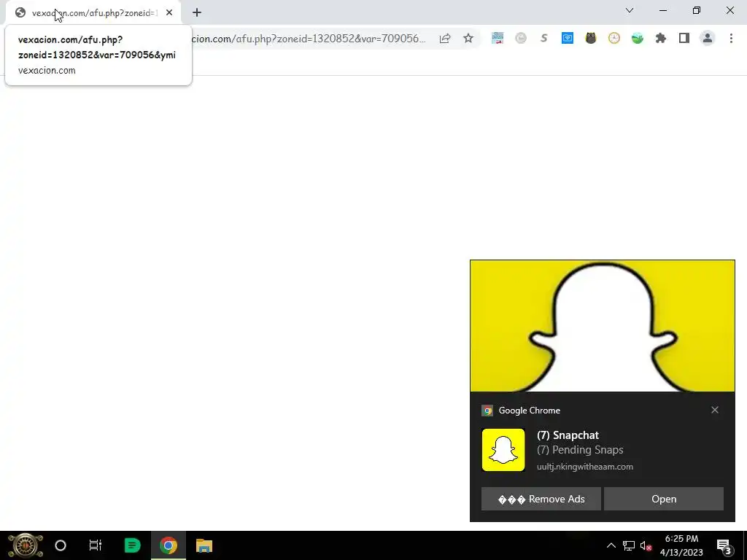Screen dimensions: 747x560
Task: Click the uultj.nkingwitheaam.com source text
Action: point(585,467)
